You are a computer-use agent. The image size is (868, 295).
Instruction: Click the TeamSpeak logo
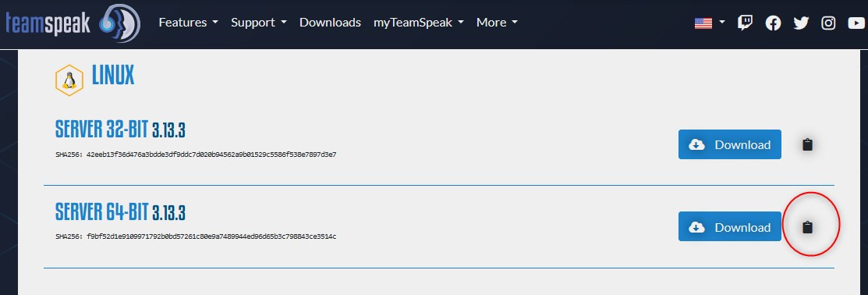(x=73, y=23)
